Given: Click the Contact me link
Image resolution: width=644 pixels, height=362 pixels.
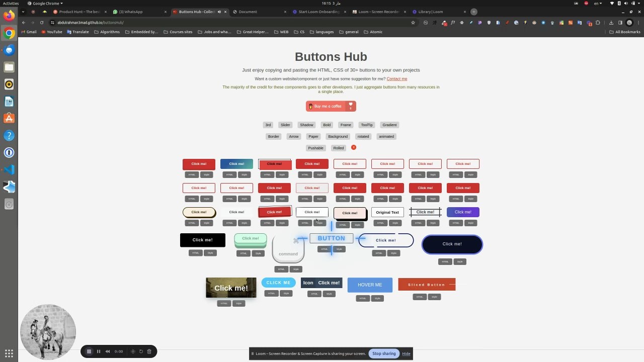Looking at the screenshot, I should (396, 79).
